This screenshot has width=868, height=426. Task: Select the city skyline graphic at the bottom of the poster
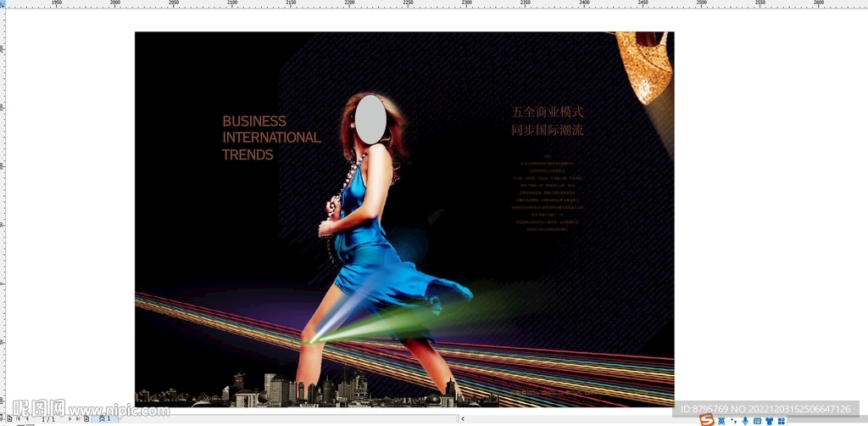click(315, 390)
